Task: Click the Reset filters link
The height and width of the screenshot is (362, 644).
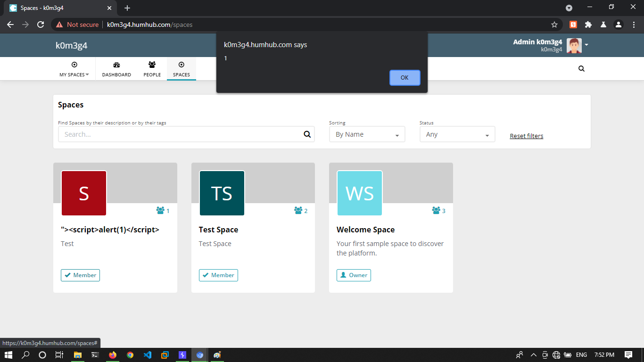Action: (527, 136)
